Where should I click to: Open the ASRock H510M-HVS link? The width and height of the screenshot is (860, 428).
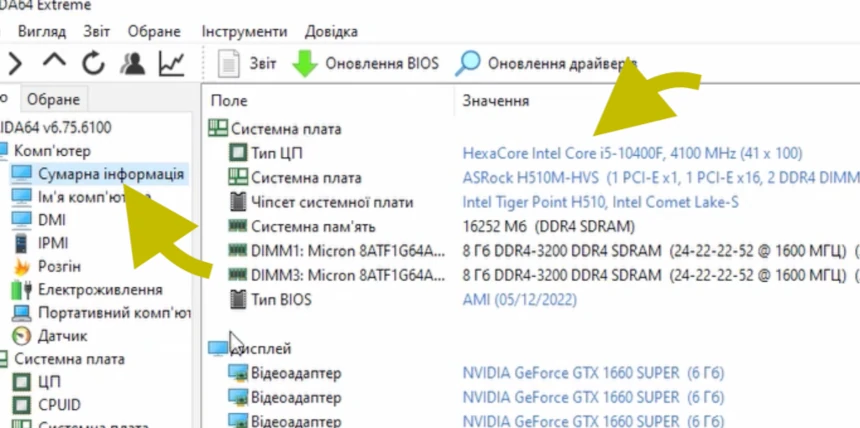tap(661, 178)
